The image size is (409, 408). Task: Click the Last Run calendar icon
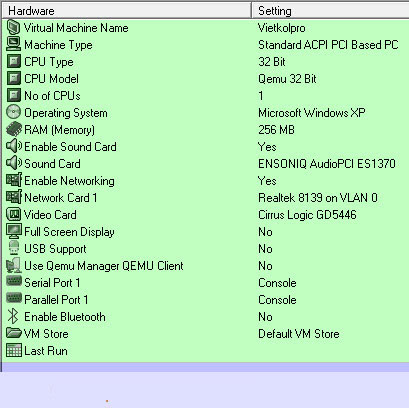[x=13, y=350]
